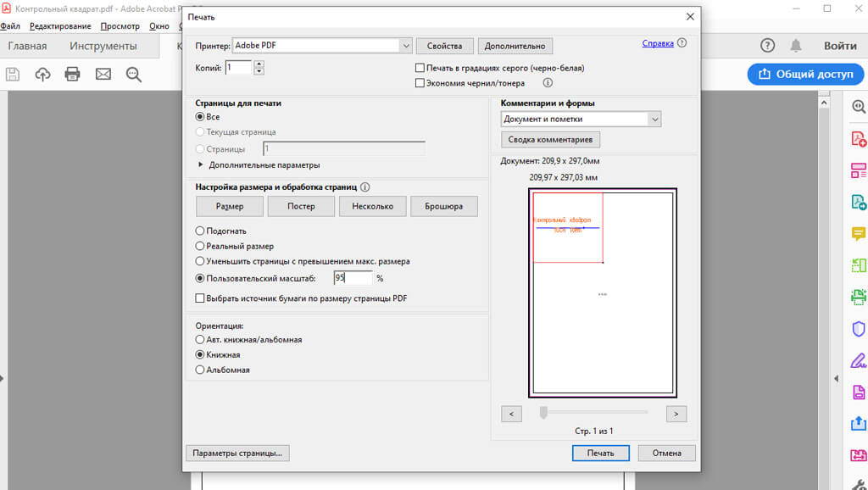The height and width of the screenshot is (490, 868).
Task: Open the help question mark icon beside the bell
Action: tap(767, 46)
